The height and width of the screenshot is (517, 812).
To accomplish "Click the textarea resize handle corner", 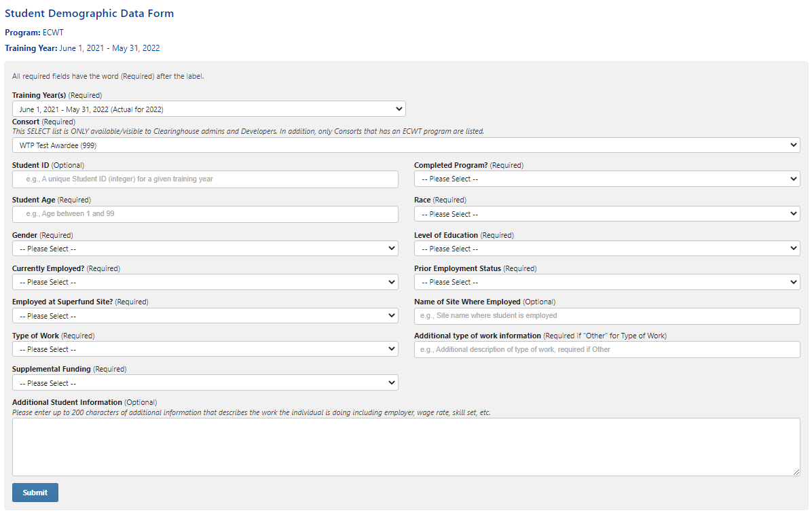I will click(x=797, y=473).
